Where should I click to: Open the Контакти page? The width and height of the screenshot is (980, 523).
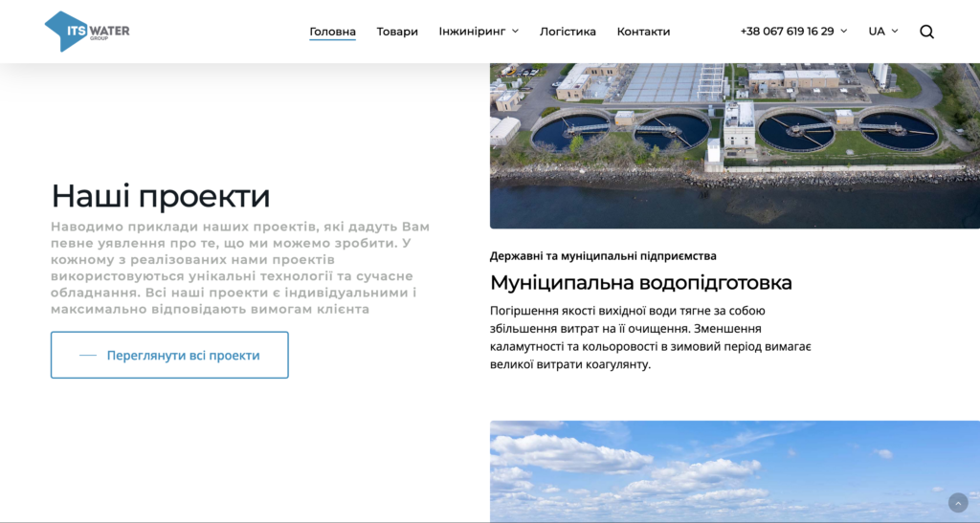click(643, 32)
